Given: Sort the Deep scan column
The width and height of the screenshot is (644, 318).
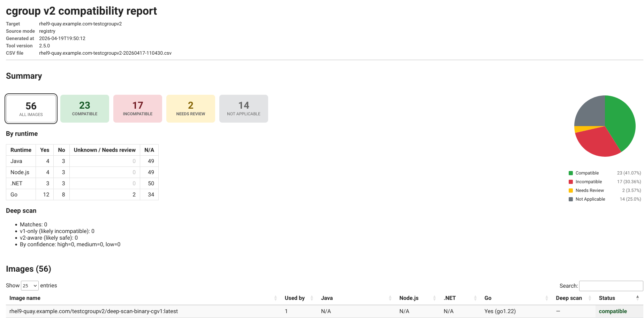Looking at the screenshot, I should pyautogui.click(x=569, y=298).
